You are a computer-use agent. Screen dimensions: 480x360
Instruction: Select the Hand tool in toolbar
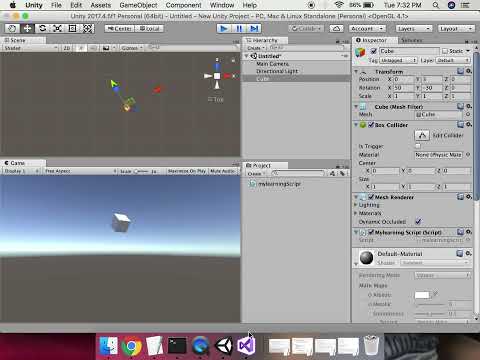(x=12, y=29)
